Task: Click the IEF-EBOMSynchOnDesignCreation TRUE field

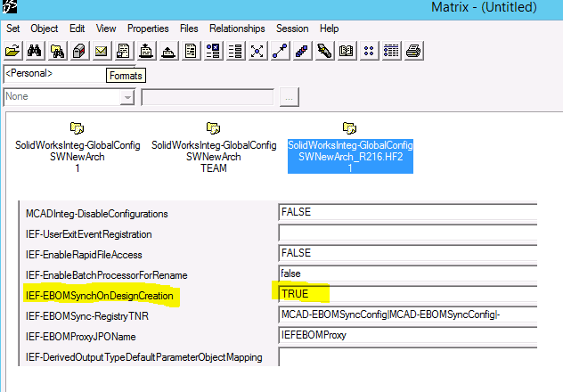Action: pos(407,294)
